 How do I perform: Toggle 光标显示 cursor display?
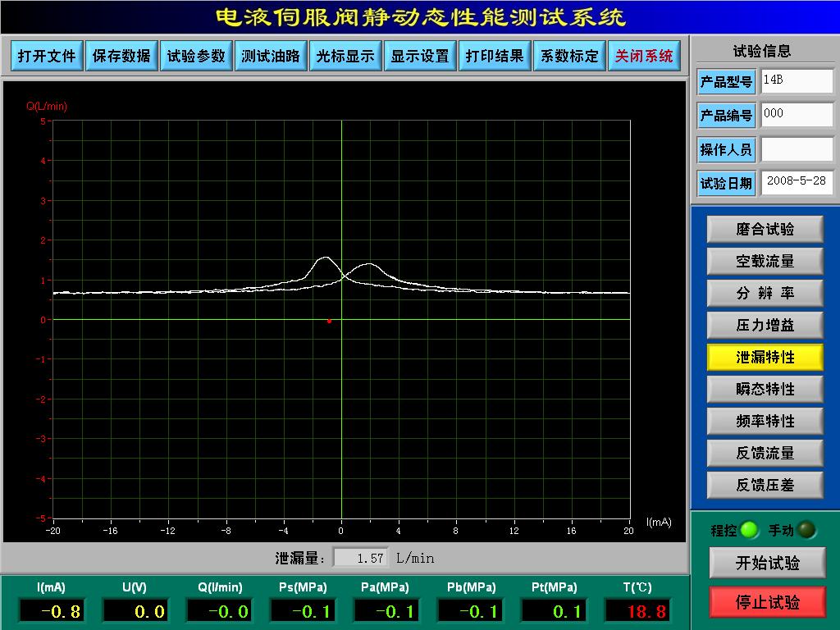coord(345,56)
